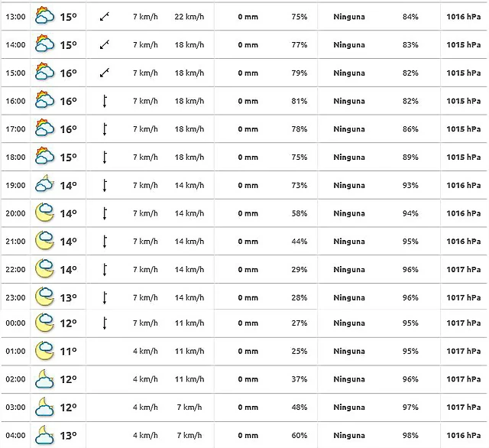Click the wind arrow in the 23:00 row
The height and width of the screenshot is (448, 489).
(x=105, y=297)
